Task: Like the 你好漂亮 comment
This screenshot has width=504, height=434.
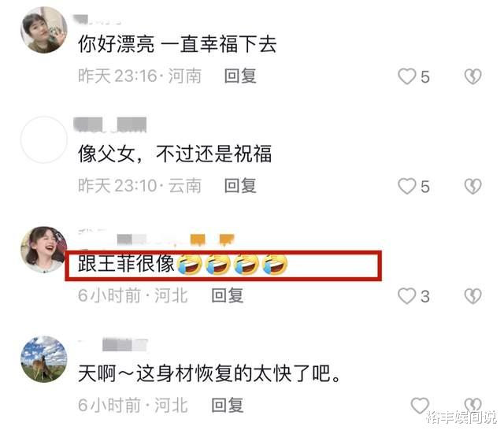Action: click(407, 76)
